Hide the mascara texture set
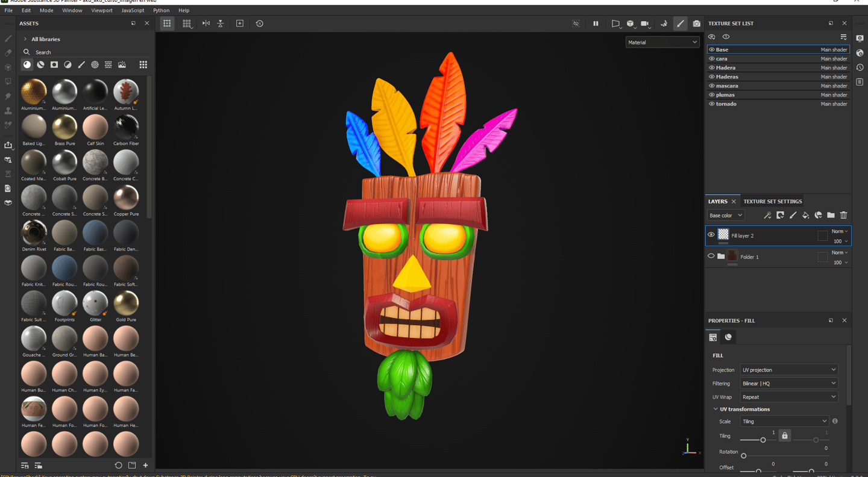This screenshot has height=477, width=868. tap(712, 86)
